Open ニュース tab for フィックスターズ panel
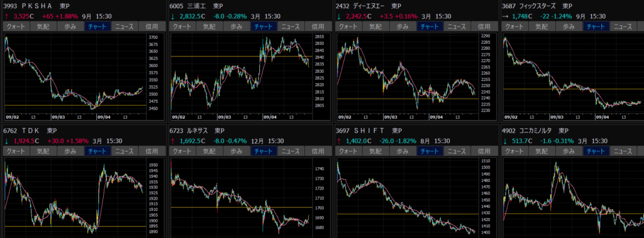 click(x=623, y=26)
